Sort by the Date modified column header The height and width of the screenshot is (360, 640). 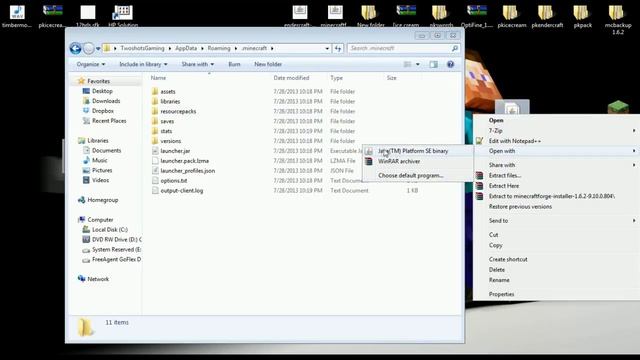291,78
